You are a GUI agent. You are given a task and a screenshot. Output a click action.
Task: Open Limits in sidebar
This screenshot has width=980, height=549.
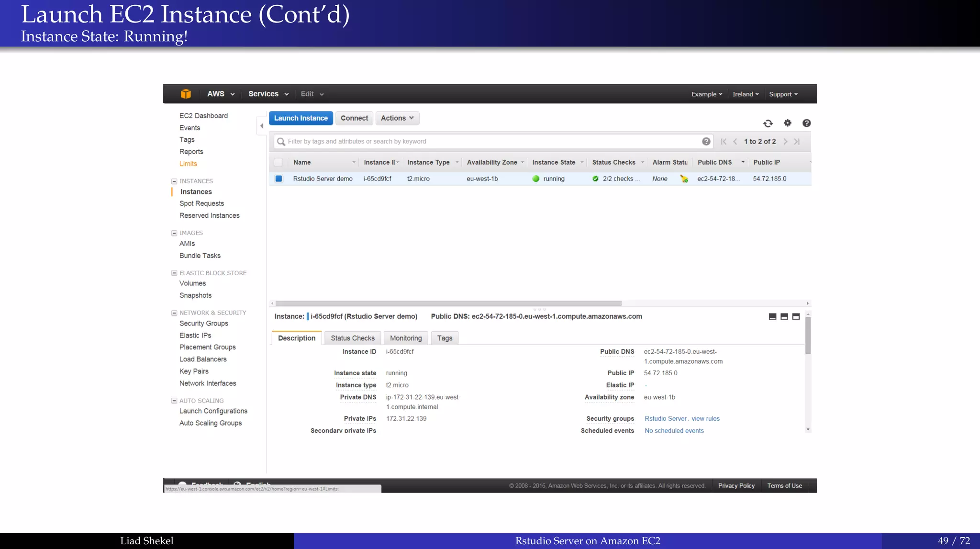tap(188, 164)
